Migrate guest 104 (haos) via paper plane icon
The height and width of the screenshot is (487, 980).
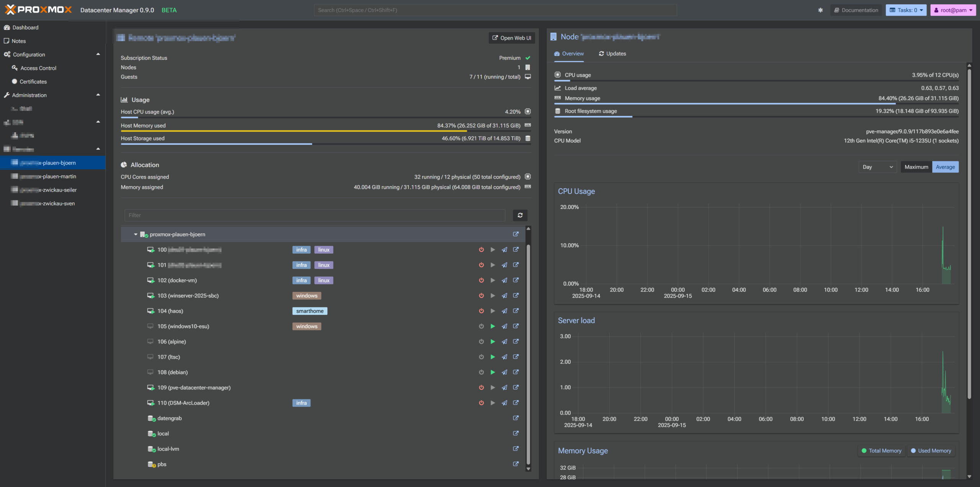click(504, 311)
